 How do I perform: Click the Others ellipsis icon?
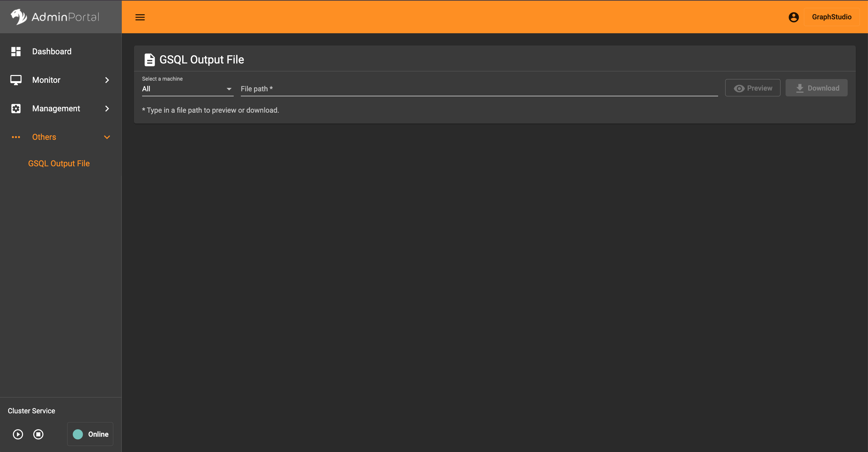coord(16,137)
